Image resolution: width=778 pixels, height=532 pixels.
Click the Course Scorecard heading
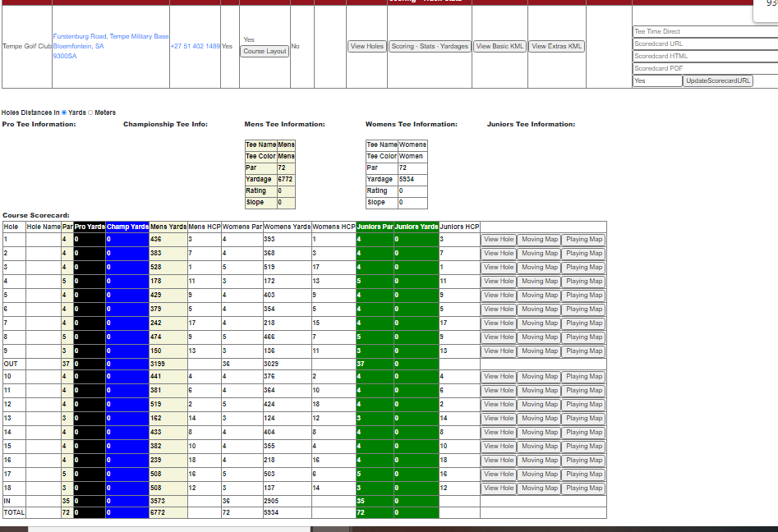coord(35,215)
